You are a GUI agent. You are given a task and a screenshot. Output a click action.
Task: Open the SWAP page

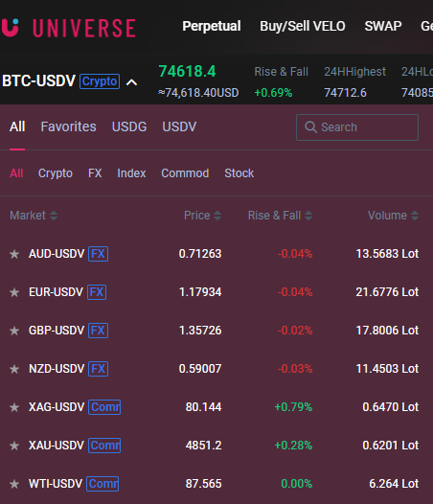click(x=383, y=27)
